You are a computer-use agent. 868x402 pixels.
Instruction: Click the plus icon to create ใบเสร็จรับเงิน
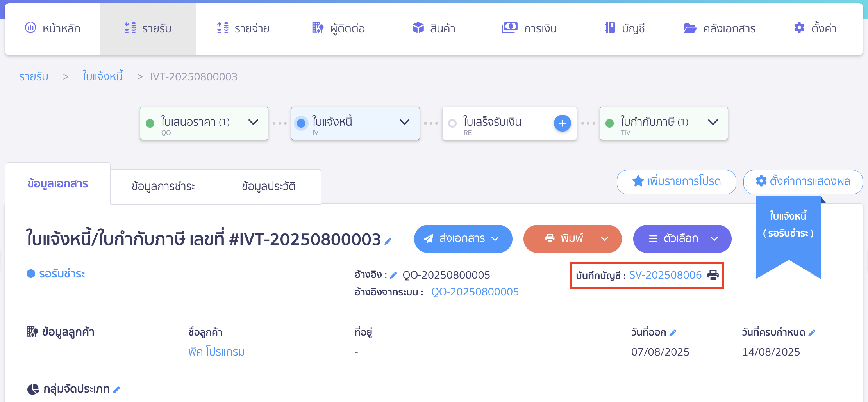(563, 123)
